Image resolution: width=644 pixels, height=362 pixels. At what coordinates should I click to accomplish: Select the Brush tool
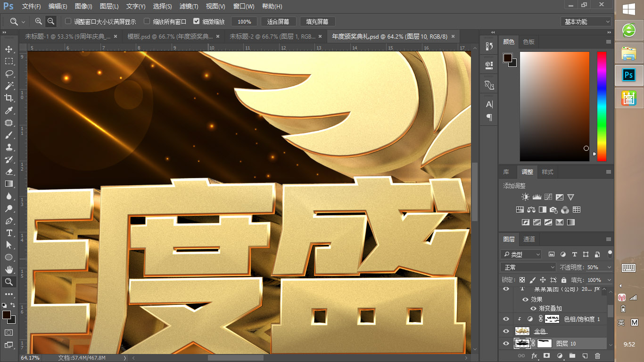coord(9,135)
